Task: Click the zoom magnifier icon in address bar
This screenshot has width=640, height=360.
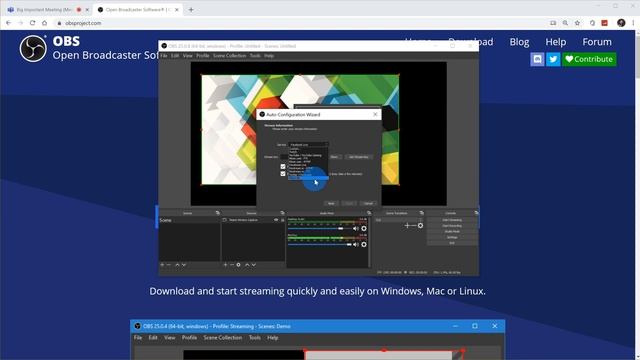Action: point(565,23)
